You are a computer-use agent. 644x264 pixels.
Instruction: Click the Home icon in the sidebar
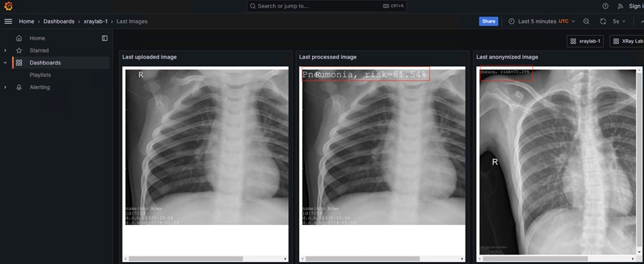(x=19, y=38)
